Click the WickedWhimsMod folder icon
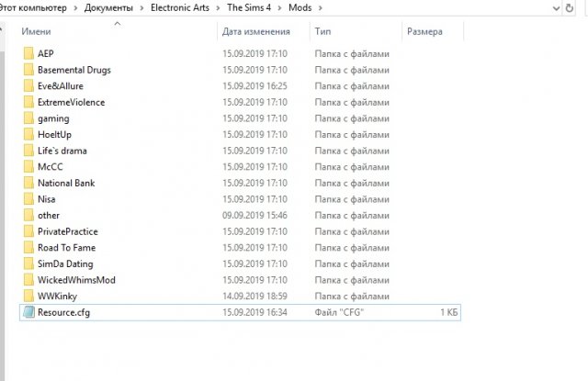588x381 pixels. (x=28, y=280)
